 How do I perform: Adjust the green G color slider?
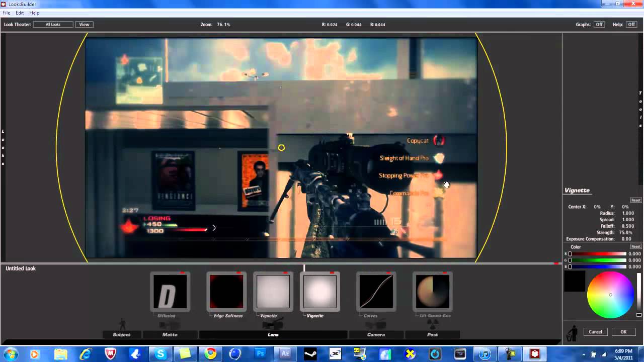tap(597, 260)
